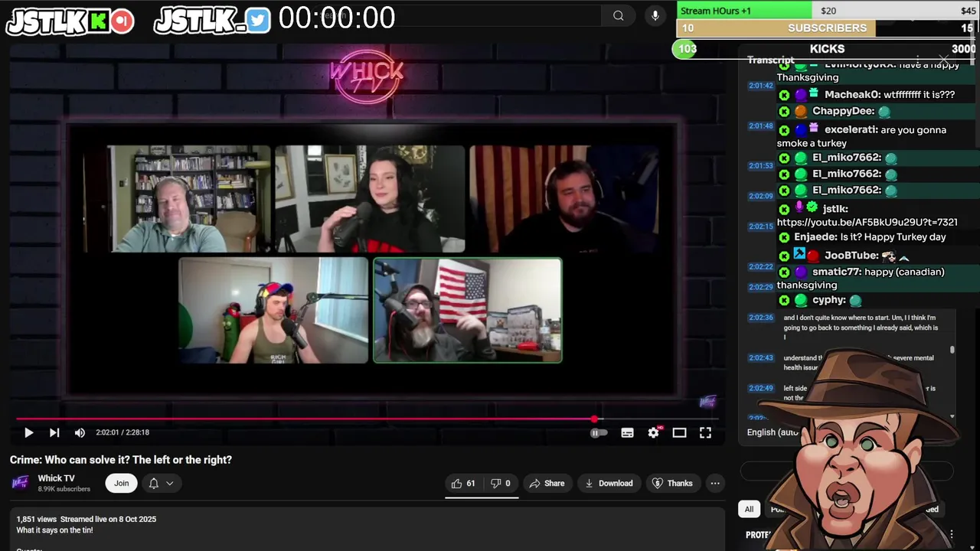The image size is (980, 551).
Task: Click the like count 61
Action: point(471,483)
